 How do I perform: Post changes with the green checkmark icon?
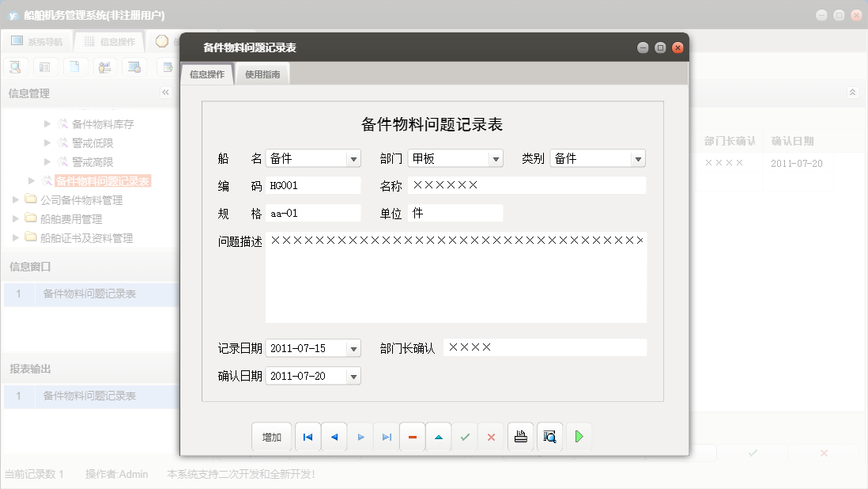click(x=465, y=436)
